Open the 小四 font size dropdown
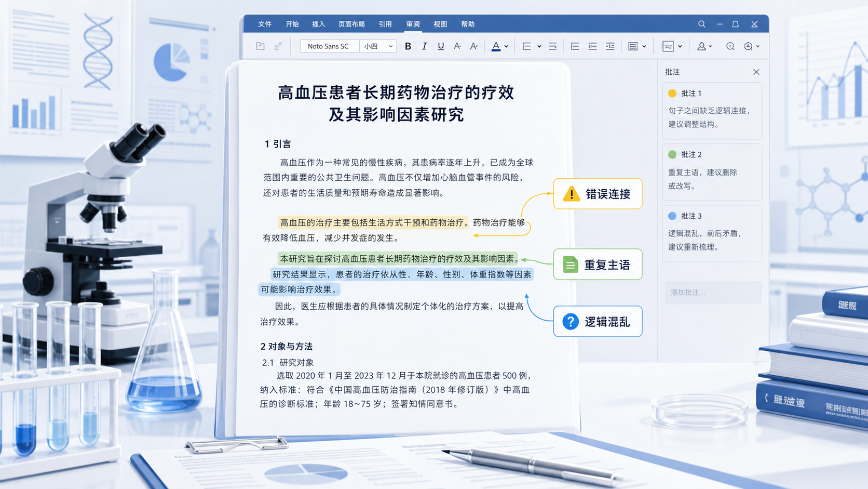 click(x=378, y=46)
